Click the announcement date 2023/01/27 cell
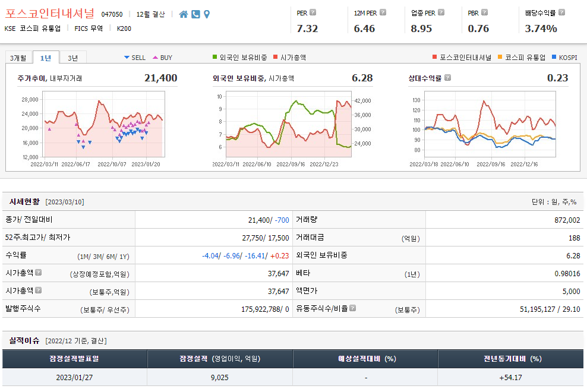587x392 pixels. pyautogui.click(x=74, y=377)
